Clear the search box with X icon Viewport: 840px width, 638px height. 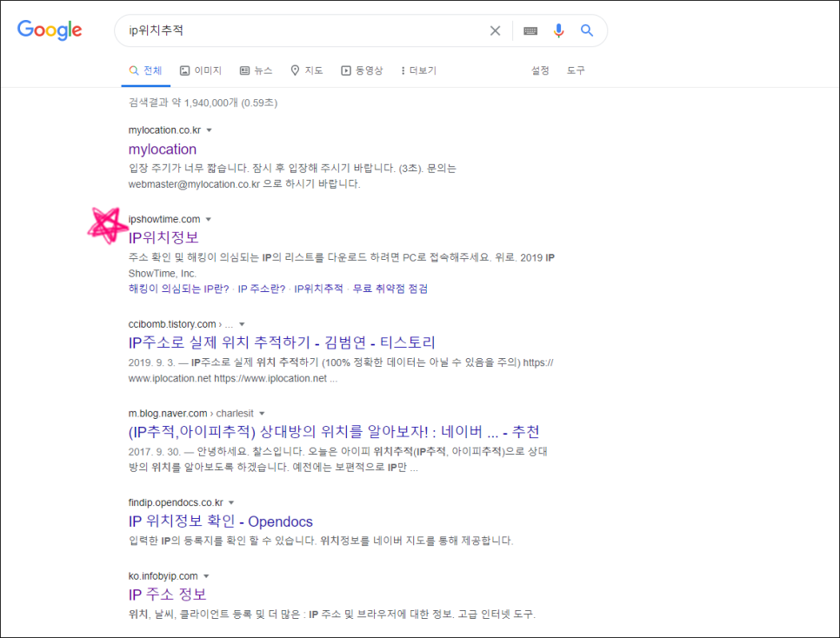point(495,30)
